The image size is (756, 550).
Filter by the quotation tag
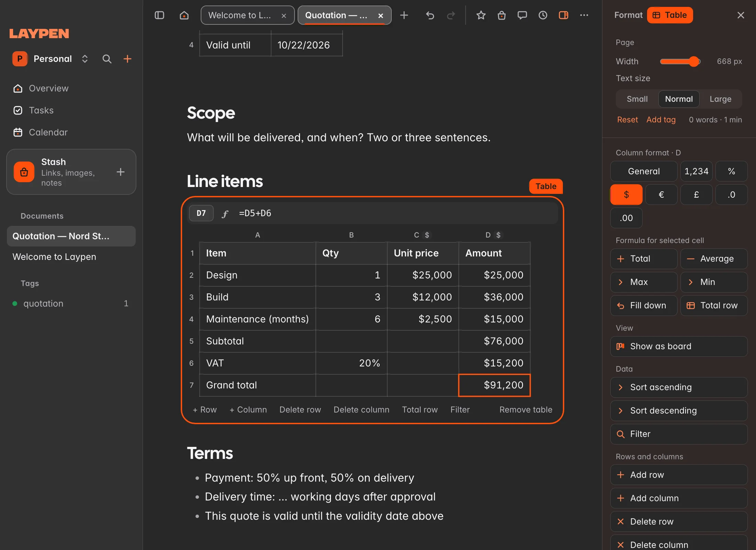point(71,304)
